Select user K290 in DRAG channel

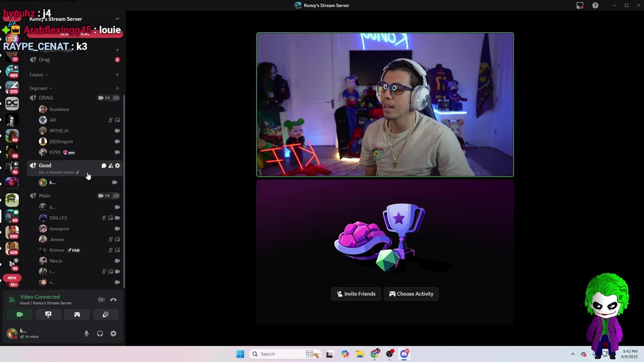coord(79,152)
